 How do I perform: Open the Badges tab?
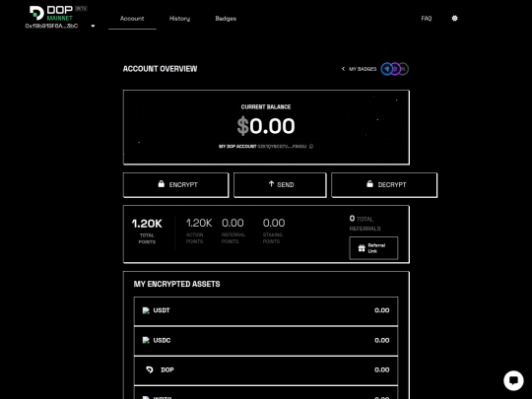click(226, 19)
